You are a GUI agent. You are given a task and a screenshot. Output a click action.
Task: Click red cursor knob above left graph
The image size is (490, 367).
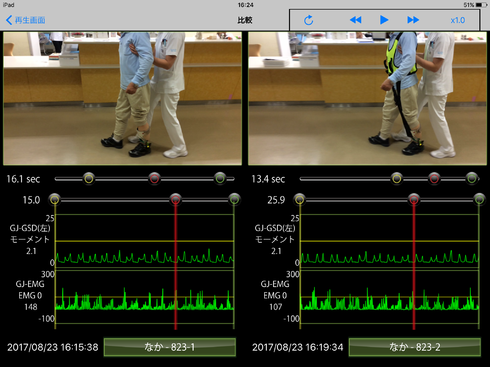pos(175,199)
